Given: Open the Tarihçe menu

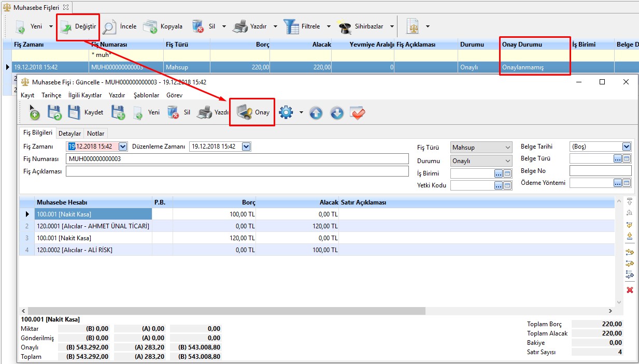Looking at the screenshot, I should pos(51,95).
